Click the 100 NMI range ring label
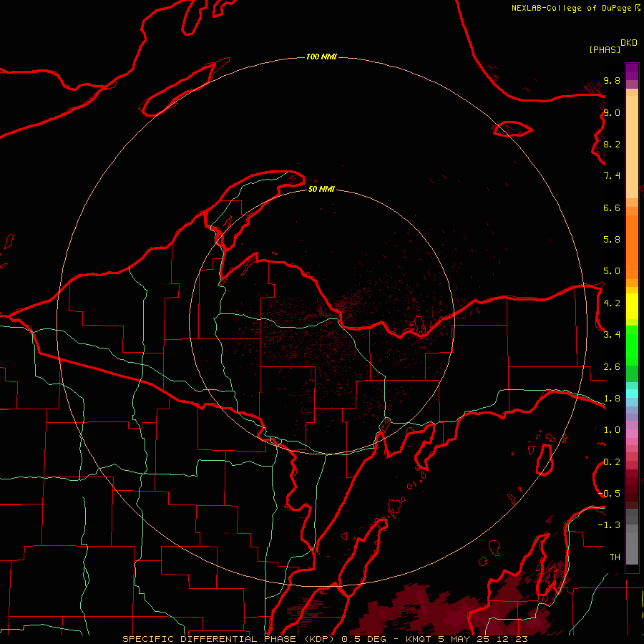Image resolution: width=644 pixels, height=644 pixels. 321,57
